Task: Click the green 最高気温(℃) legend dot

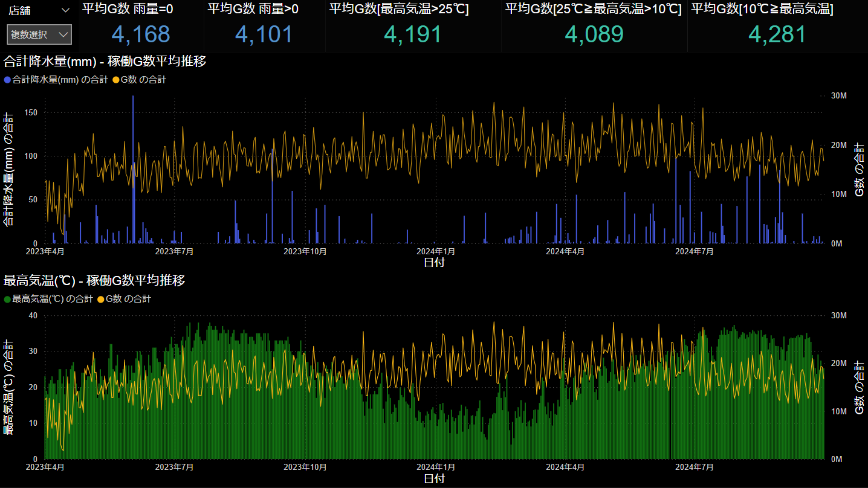Action: click(7, 299)
